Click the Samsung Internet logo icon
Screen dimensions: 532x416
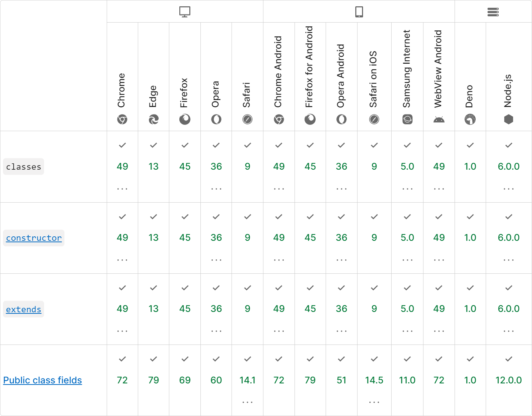click(407, 119)
